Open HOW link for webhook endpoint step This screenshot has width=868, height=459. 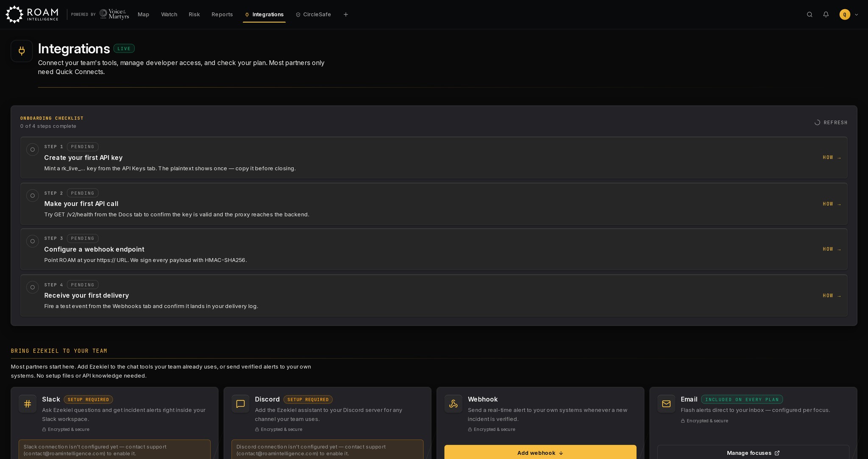(x=832, y=249)
